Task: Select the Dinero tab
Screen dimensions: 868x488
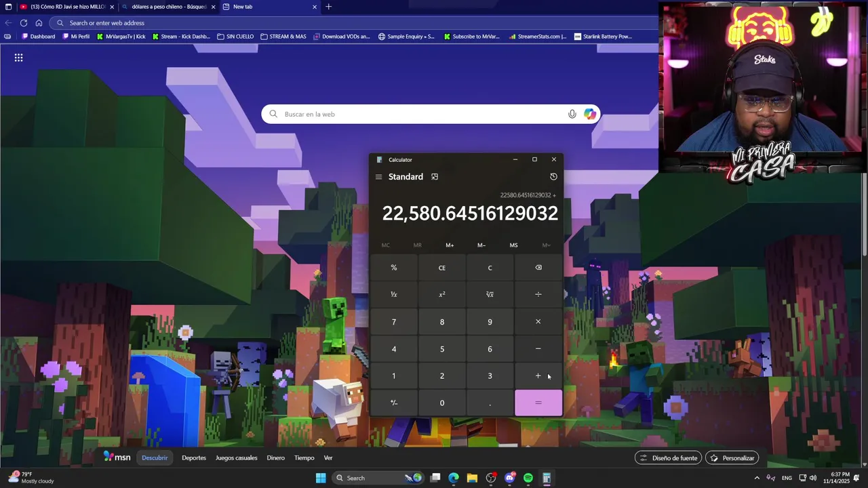Action: point(276,458)
